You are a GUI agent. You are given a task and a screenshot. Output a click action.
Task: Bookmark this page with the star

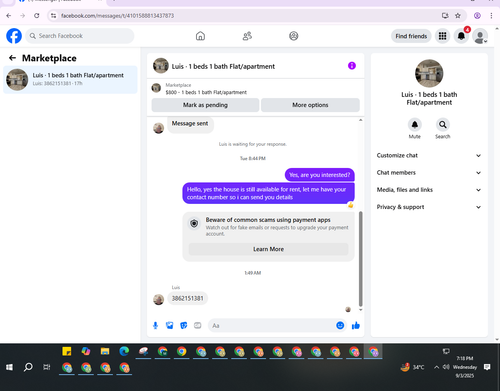tap(458, 16)
